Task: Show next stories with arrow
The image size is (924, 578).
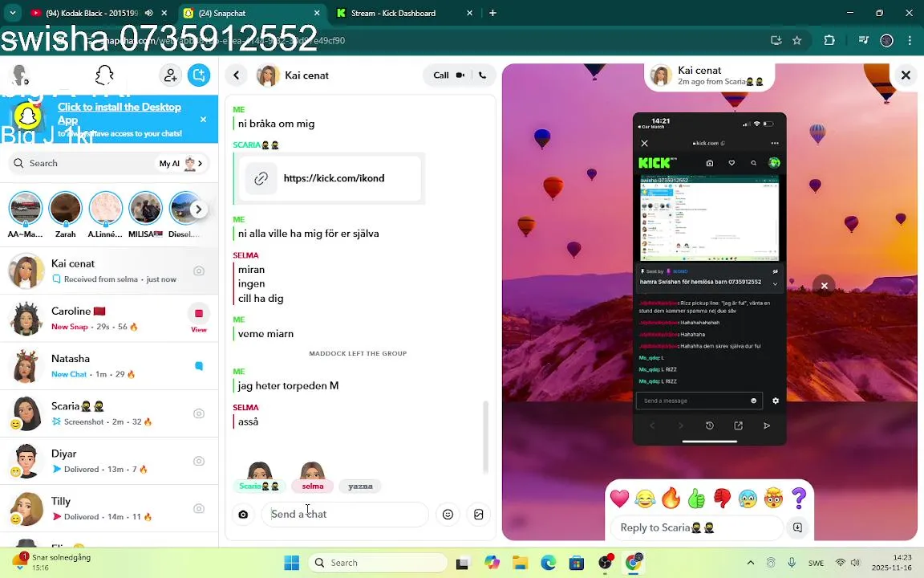Action: pyautogui.click(x=199, y=210)
